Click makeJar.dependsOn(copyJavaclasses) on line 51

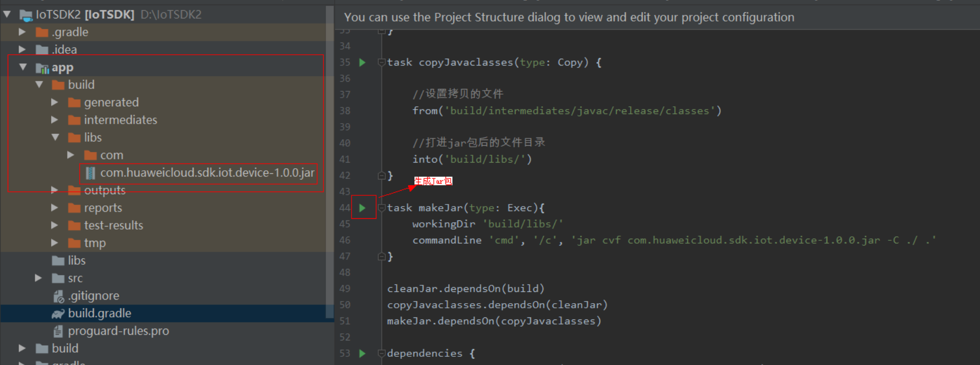pyautogui.click(x=494, y=321)
